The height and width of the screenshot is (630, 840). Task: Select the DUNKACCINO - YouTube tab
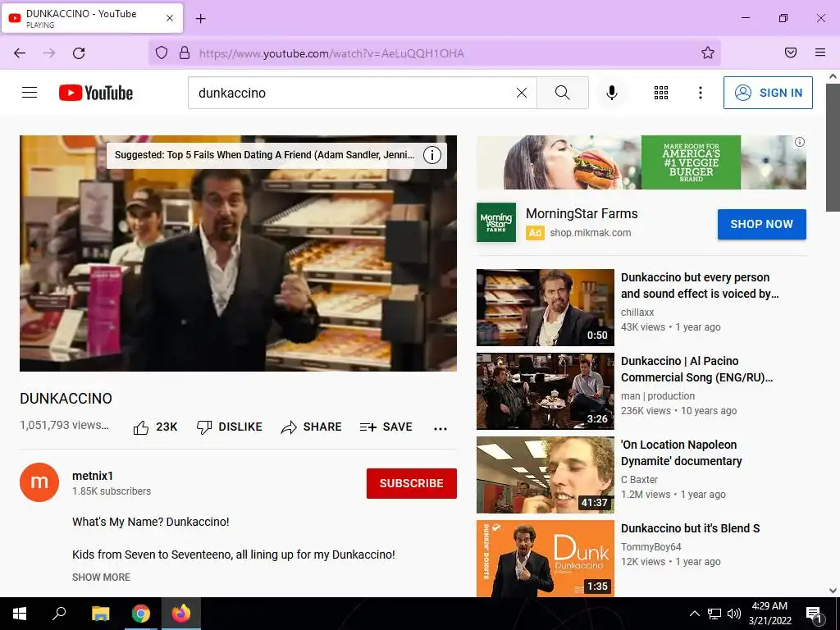coord(92,18)
